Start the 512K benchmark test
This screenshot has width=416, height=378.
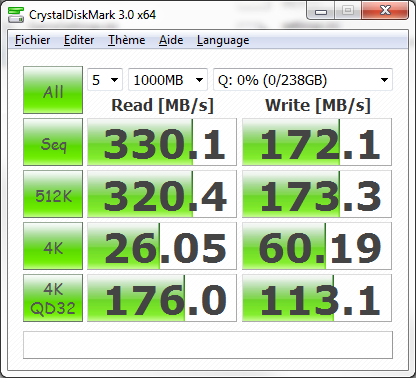click(53, 194)
